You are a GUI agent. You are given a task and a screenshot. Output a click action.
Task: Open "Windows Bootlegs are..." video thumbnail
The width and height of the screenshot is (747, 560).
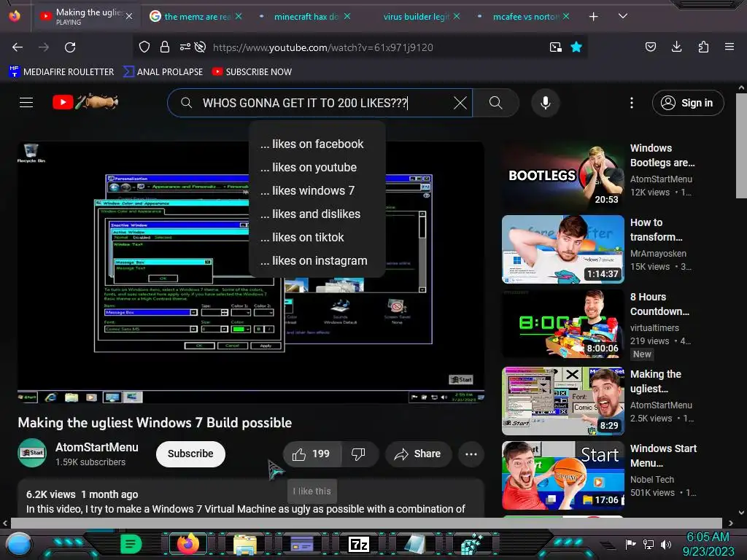pos(562,175)
